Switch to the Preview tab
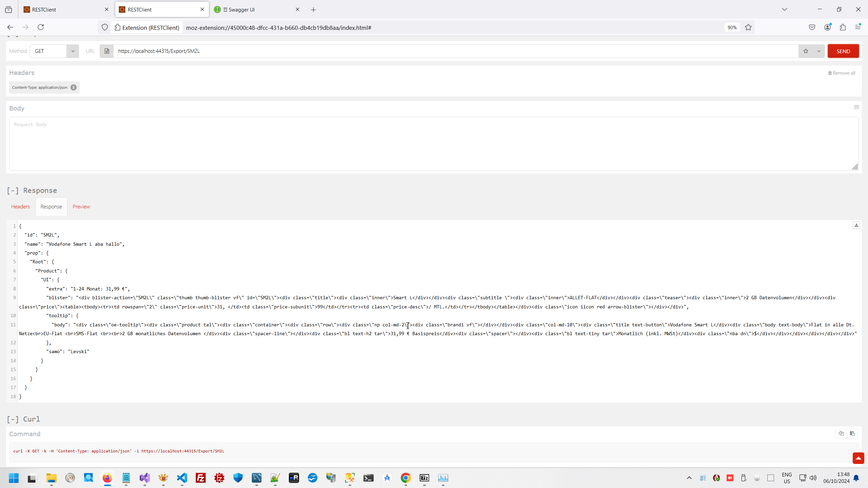The height and width of the screenshot is (488, 868). click(x=81, y=207)
